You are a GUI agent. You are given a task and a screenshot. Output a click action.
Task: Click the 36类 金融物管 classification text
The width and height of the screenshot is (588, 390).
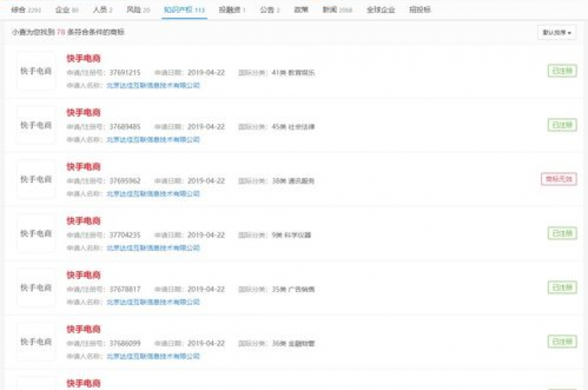293,343
